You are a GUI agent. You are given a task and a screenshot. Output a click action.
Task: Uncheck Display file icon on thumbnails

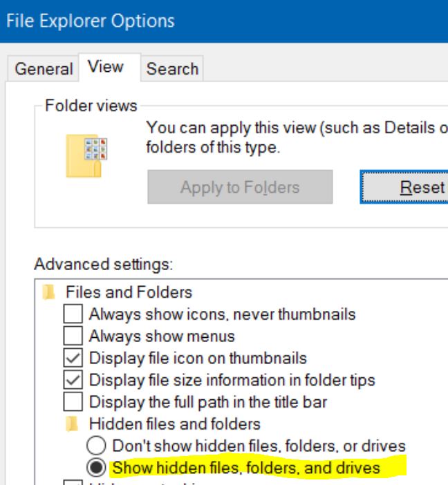[73, 358]
